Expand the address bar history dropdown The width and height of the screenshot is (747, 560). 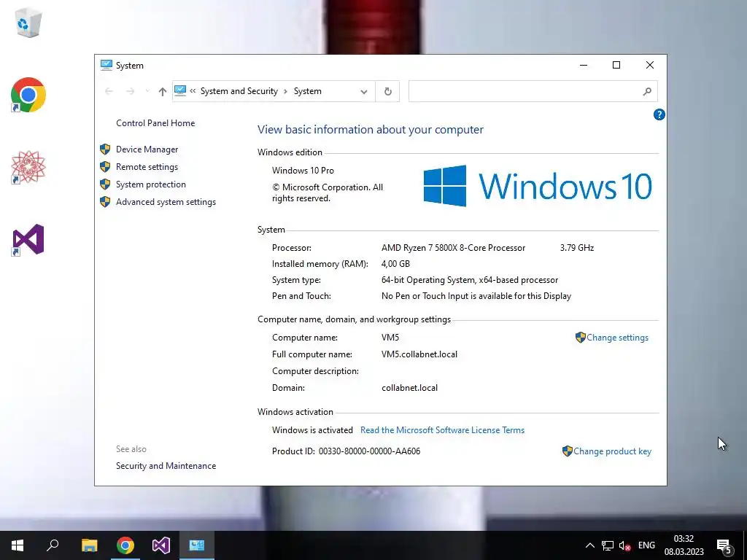pos(364,91)
